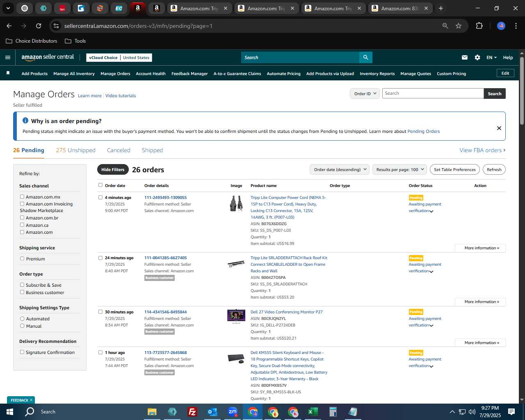Open Automate Pricing menu item
This screenshot has width=525, height=420.
point(283,74)
